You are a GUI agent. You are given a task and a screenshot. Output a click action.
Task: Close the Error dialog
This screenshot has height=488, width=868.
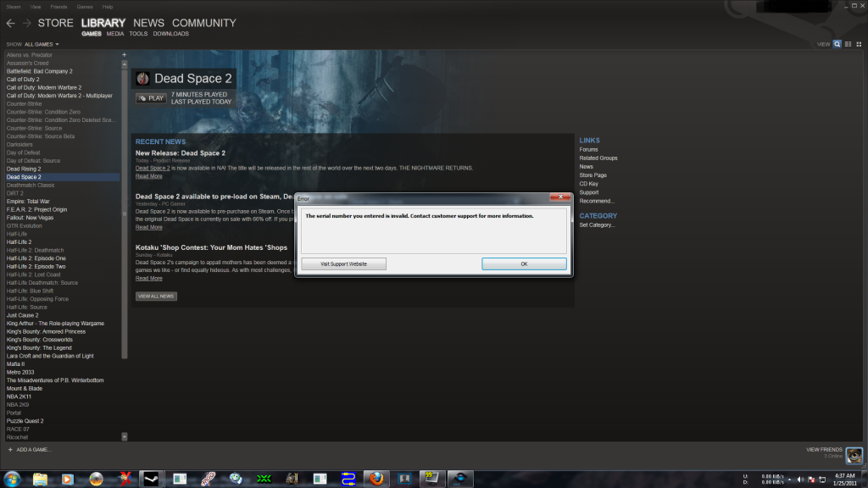click(x=560, y=197)
